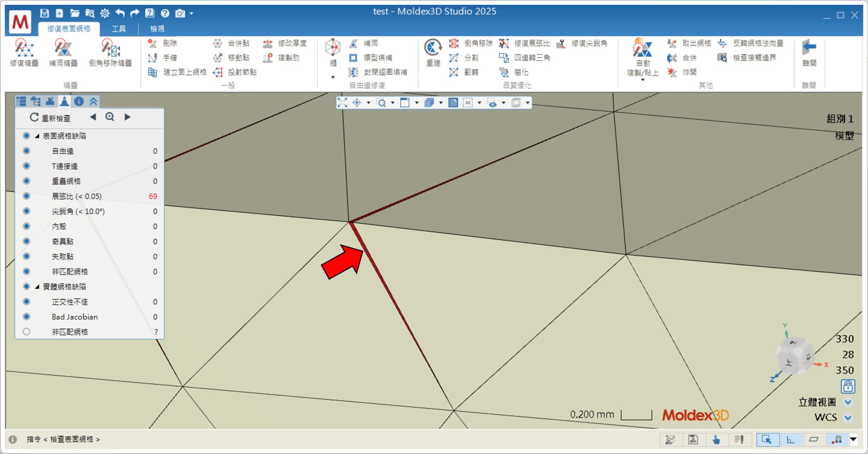The width and height of the screenshot is (868, 454).
Task: Click 修復尖銳角 fix sharp angle
Action: coord(582,43)
